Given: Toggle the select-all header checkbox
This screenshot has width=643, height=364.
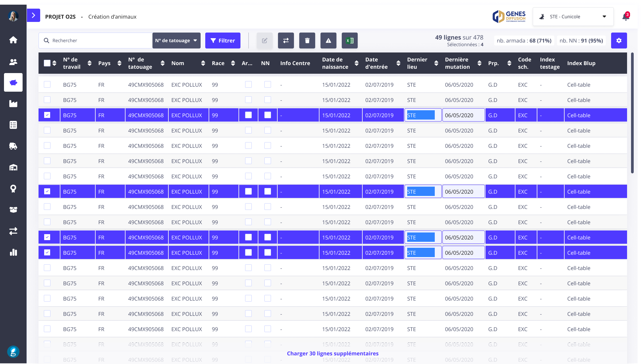Looking at the screenshot, I should (x=47, y=63).
